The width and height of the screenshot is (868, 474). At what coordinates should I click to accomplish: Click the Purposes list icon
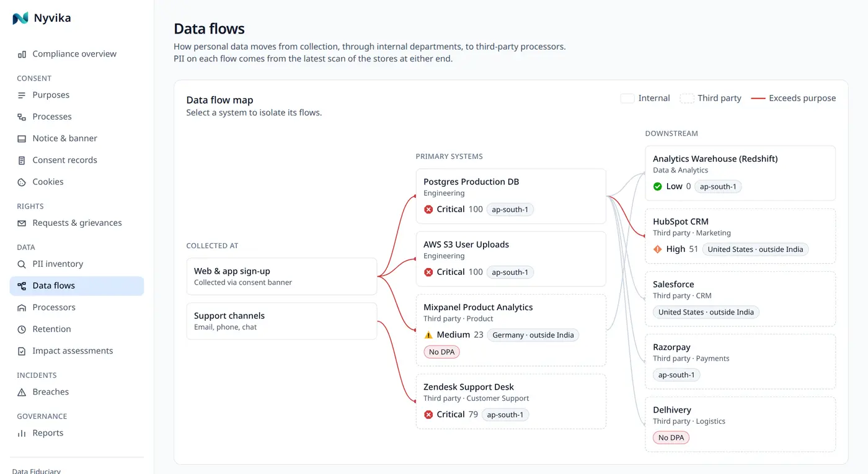(22, 95)
